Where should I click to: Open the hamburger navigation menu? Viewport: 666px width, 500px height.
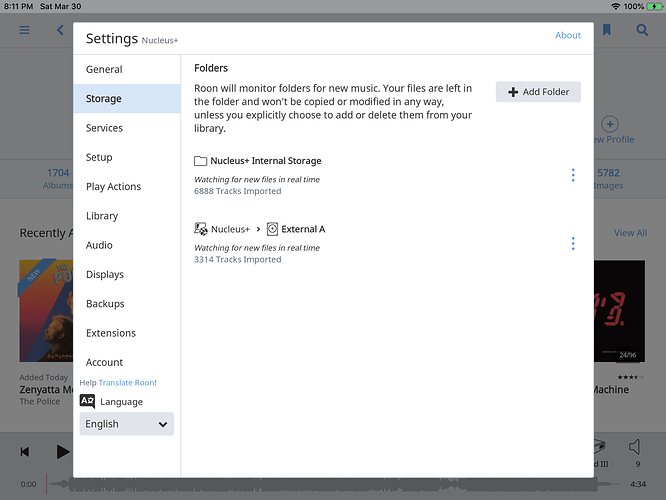[24, 30]
